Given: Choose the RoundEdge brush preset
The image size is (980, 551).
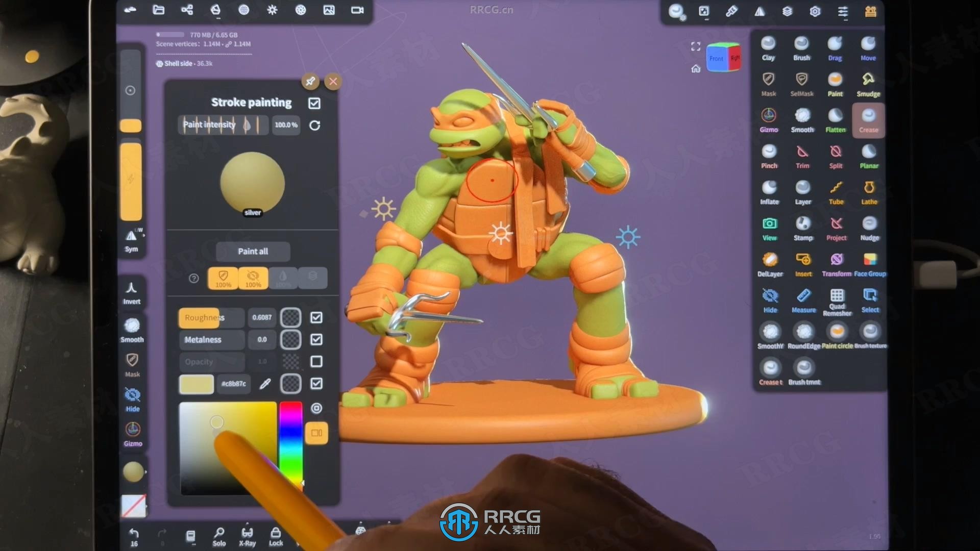Looking at the screenshot, I should [804, 337].
